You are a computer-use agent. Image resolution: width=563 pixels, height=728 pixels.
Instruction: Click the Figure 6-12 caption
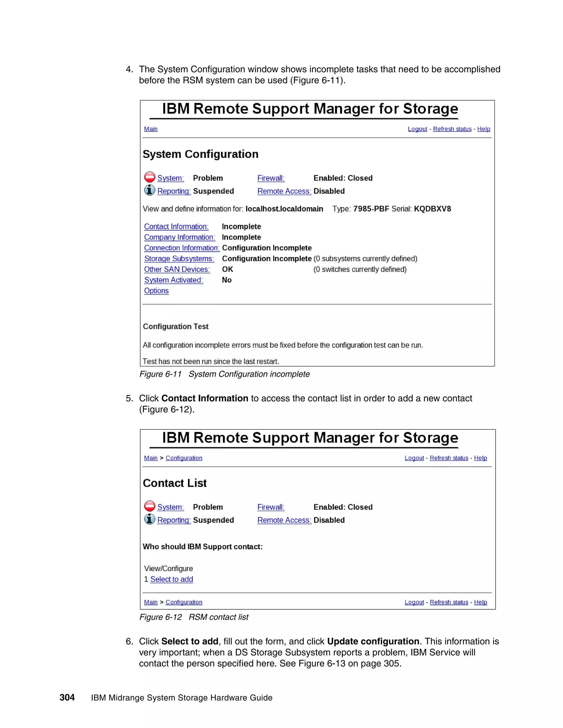tap(194, 617)
